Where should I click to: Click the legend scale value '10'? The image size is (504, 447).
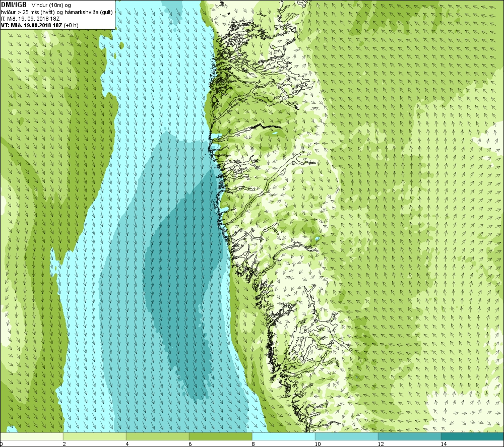click(x=318, y=444)
